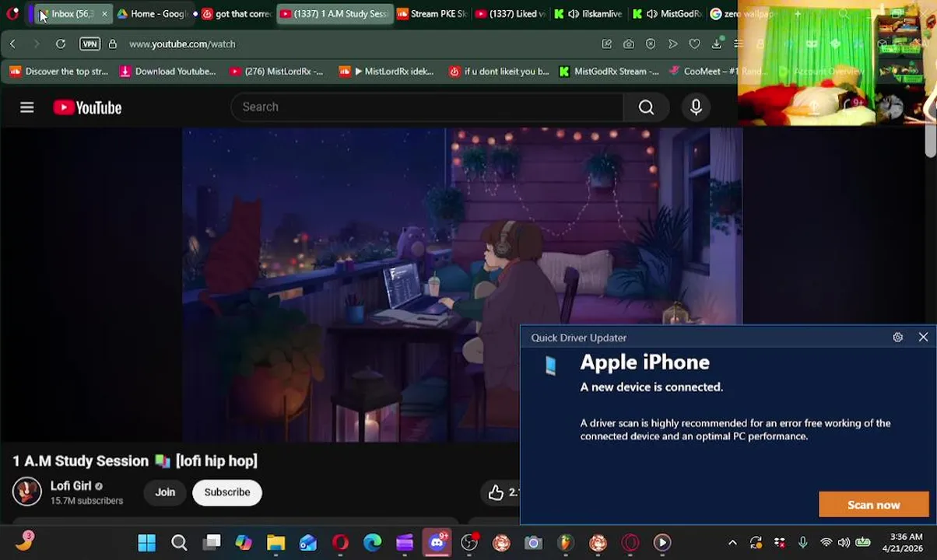Click the YouTube search magnifier button

(x=646, y=107)
